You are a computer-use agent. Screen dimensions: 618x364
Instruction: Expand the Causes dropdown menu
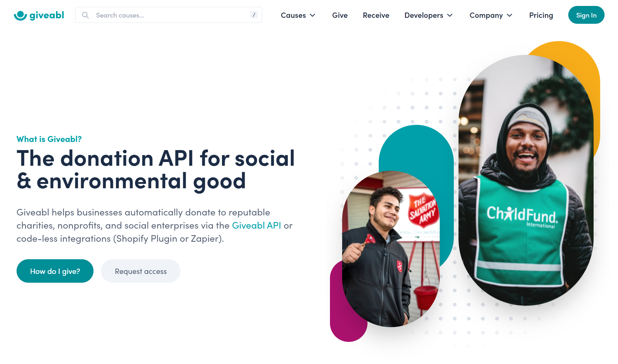click(298, 15)
